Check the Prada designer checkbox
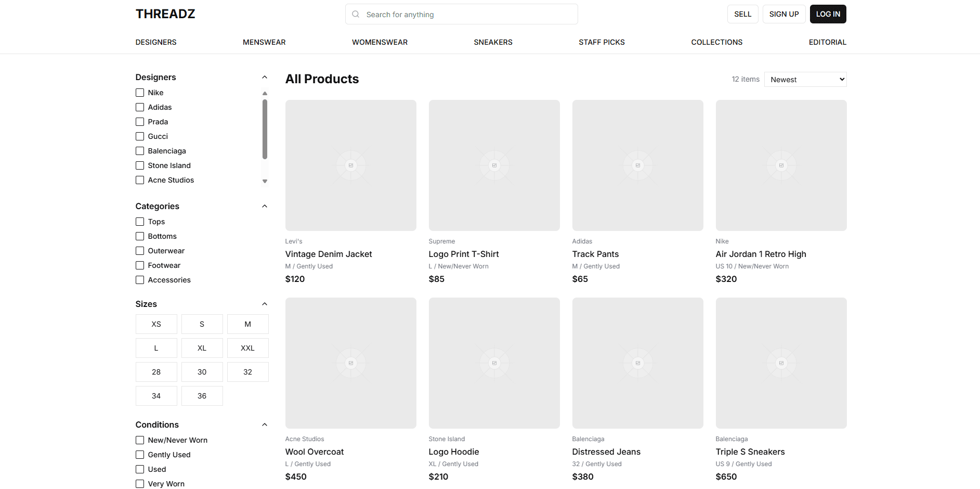 [x=140, y=122]
